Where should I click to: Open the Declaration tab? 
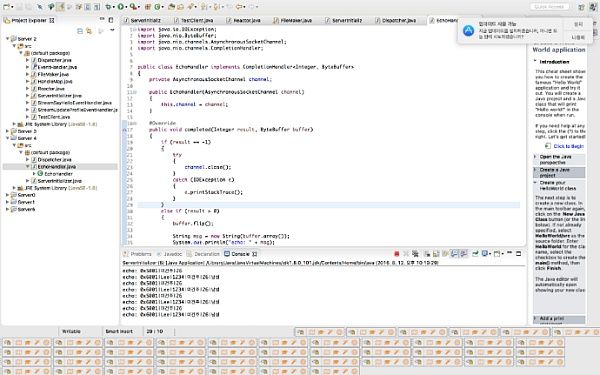203,254
